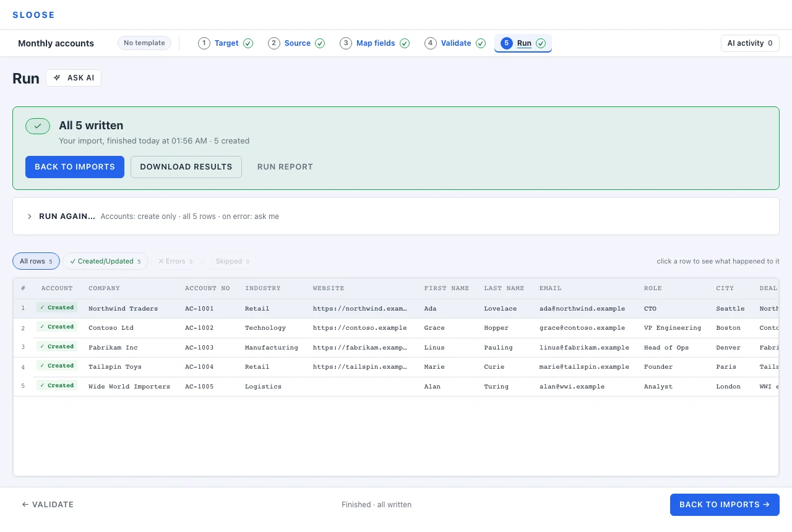This screenshot has height=532, width=792.
Task: Click the Source step checkmark icon
Action: pos(320,43)
